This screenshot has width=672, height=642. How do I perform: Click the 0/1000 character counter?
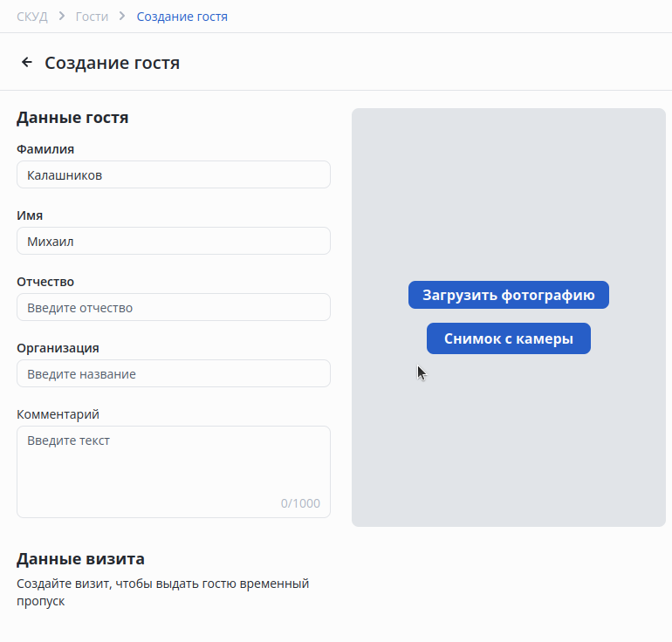click(300, 503)
